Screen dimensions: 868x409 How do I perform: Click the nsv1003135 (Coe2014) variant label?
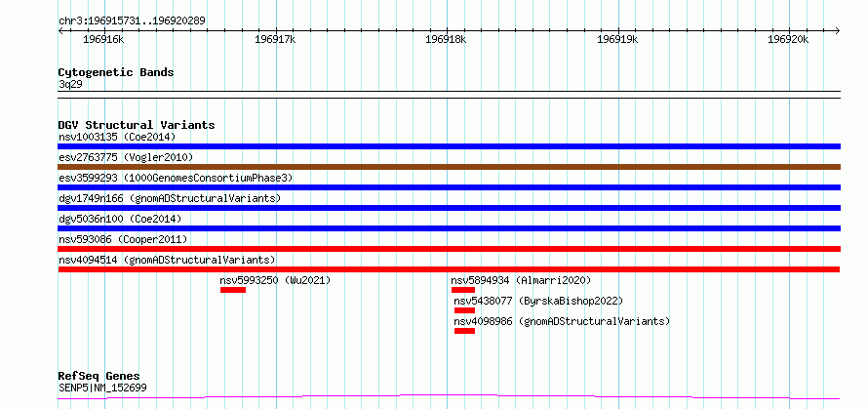pyautogui.click(x=117, y=137)
